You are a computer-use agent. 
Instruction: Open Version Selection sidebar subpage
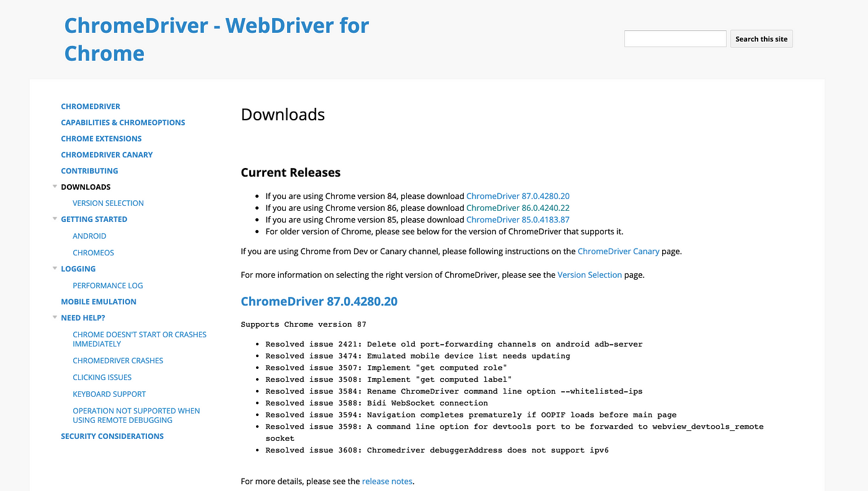(x=108, y=203)
